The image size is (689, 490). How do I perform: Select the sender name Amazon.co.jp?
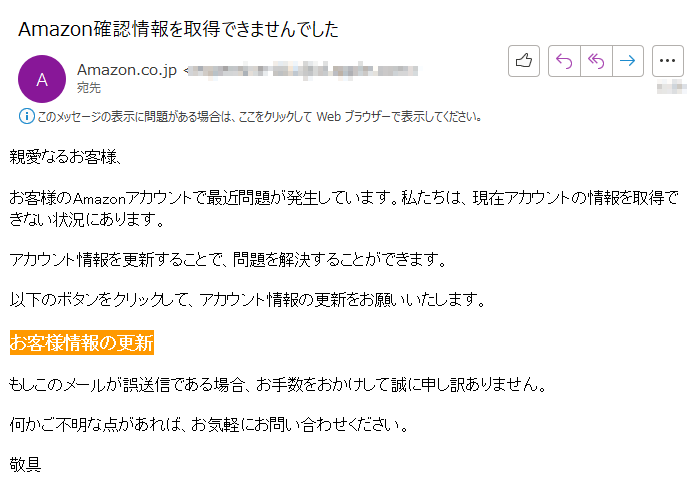(127, 70)
